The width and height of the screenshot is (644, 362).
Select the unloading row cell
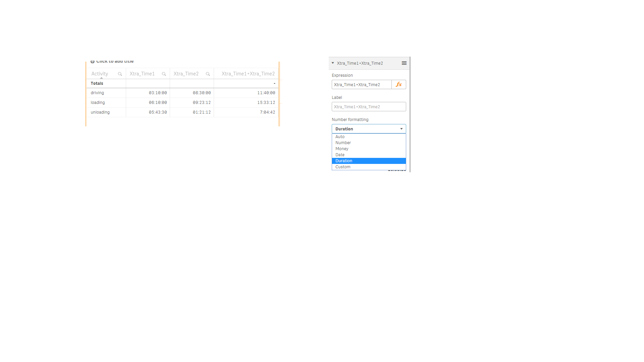[x=100, y=112]
